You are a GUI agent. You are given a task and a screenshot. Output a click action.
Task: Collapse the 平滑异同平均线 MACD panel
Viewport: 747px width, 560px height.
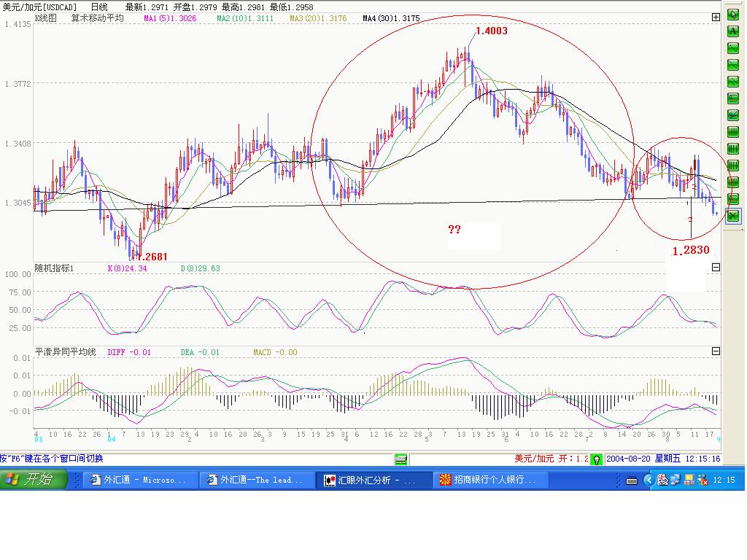(x=716, y=351)
